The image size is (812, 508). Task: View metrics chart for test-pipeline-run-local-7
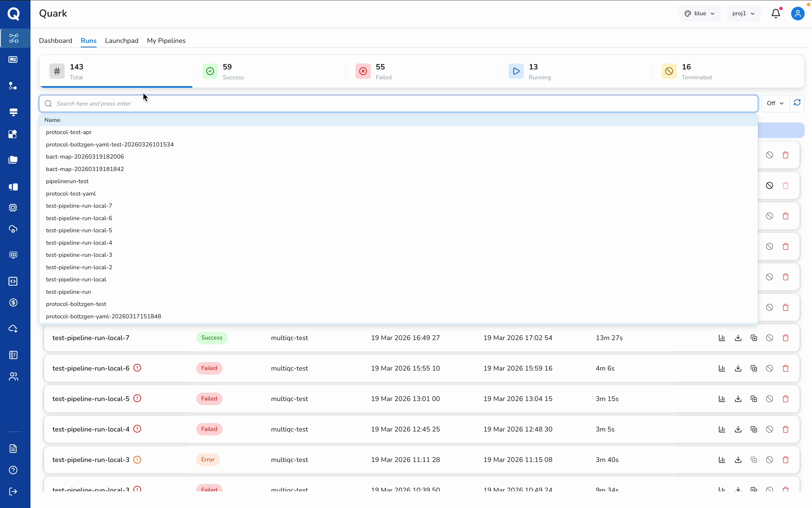[722, 338]
